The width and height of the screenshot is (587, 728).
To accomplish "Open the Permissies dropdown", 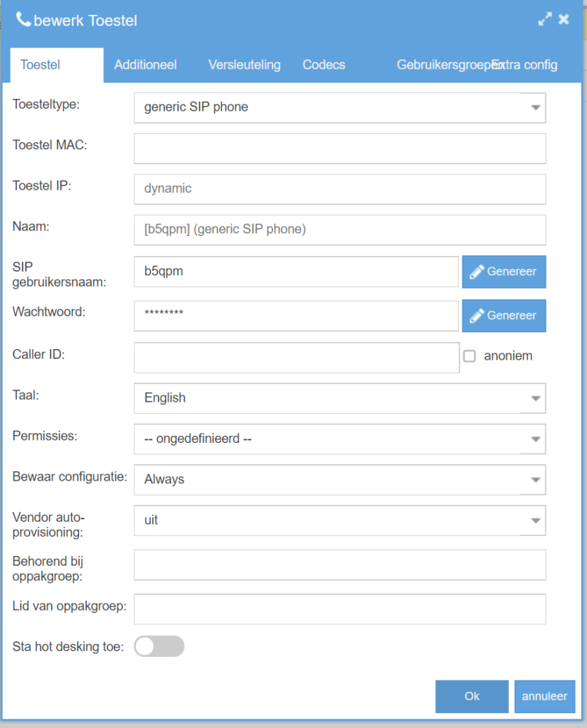I will (x=339, y=439).
